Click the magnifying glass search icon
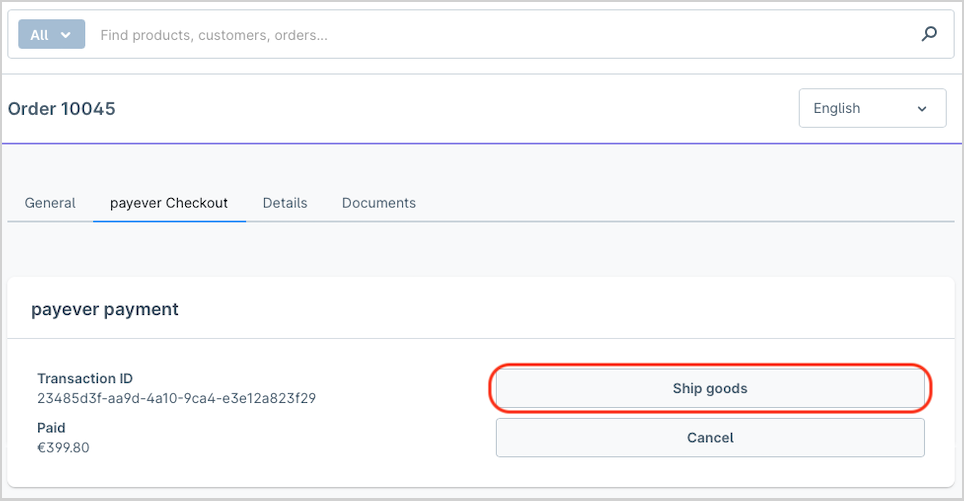The width and height of the screenshot is (964, 501). pos(929,34)
